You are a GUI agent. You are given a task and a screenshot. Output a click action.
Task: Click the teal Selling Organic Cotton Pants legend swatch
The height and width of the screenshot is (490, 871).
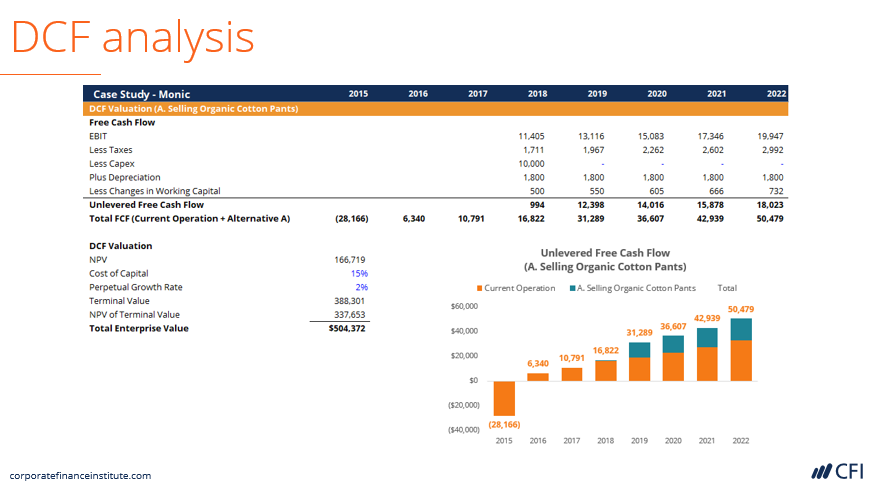(571, 288)
